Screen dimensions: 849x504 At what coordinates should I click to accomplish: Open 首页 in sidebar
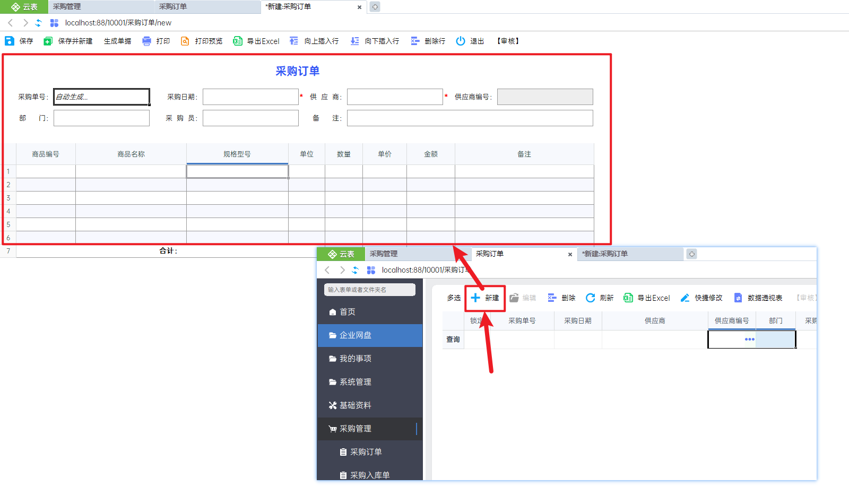coord(370,312)
